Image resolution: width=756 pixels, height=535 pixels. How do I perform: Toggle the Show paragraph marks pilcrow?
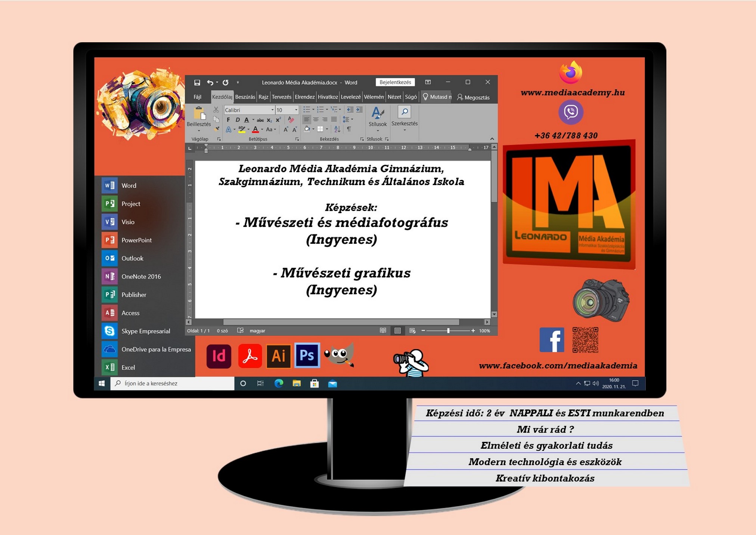click(x=349, y=129)
